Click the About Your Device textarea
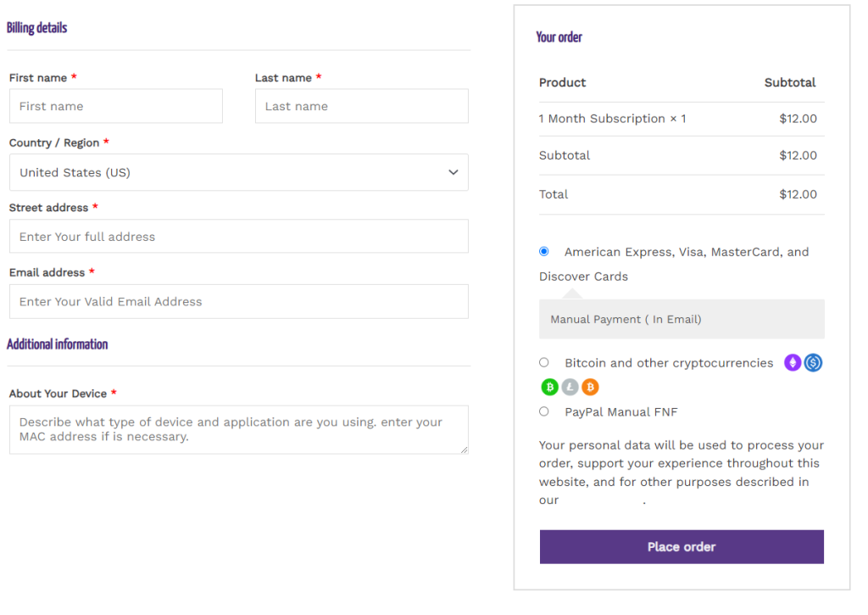 (x=238, y=429)
